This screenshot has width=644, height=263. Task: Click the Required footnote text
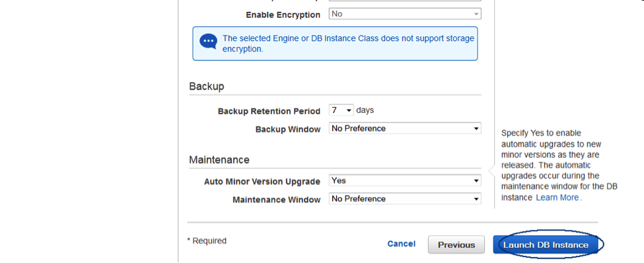[x=207, y=241]
